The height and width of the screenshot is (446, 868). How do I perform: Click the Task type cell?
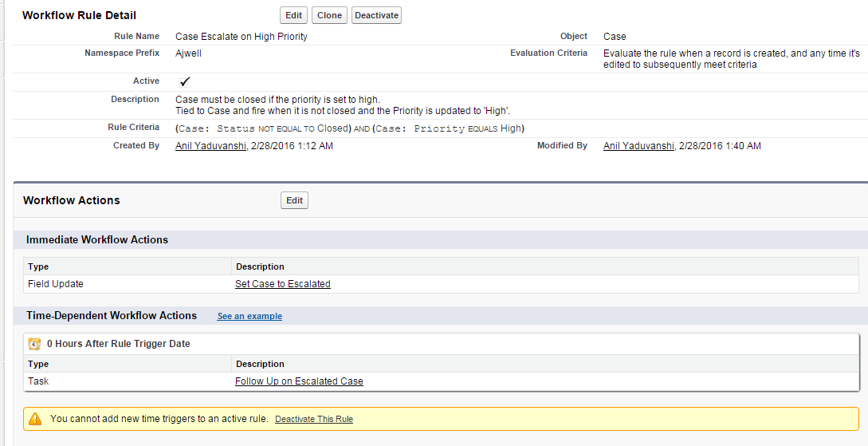coord(38,381)
